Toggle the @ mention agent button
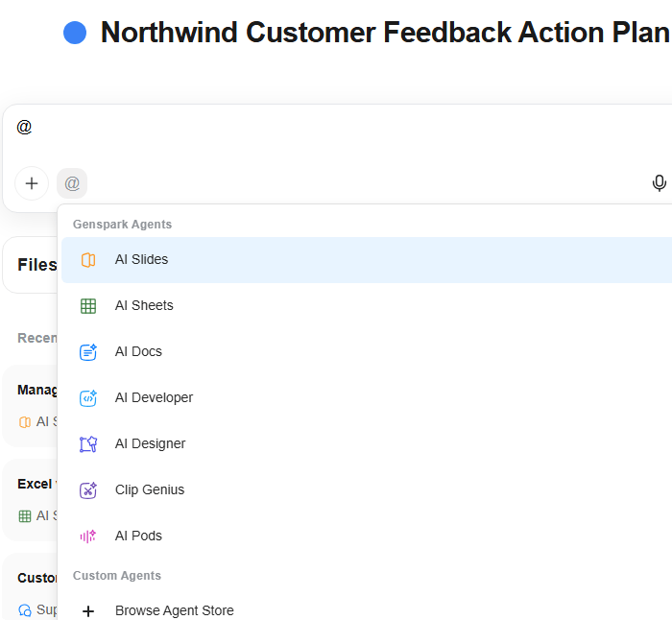672x620 pixels. [72, 183]
